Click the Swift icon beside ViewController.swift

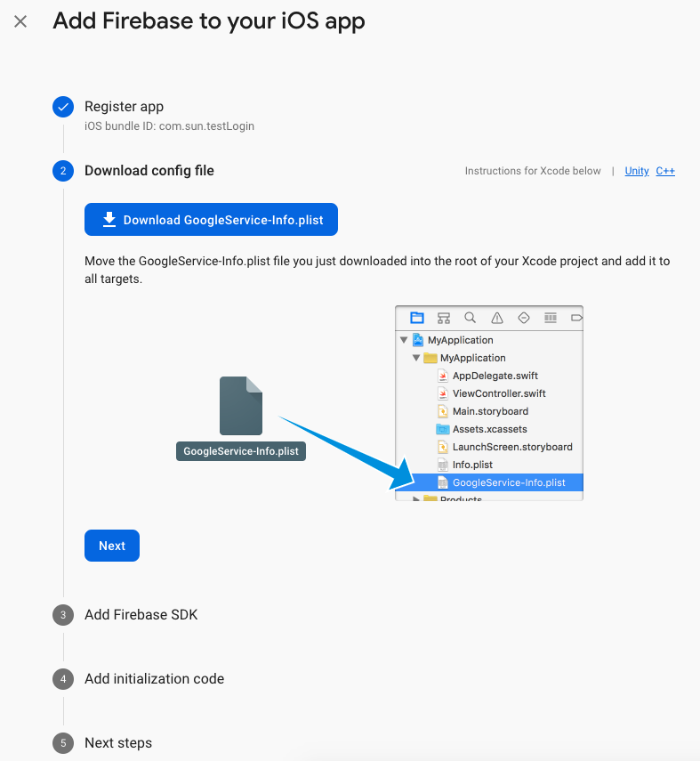[442, 393]
